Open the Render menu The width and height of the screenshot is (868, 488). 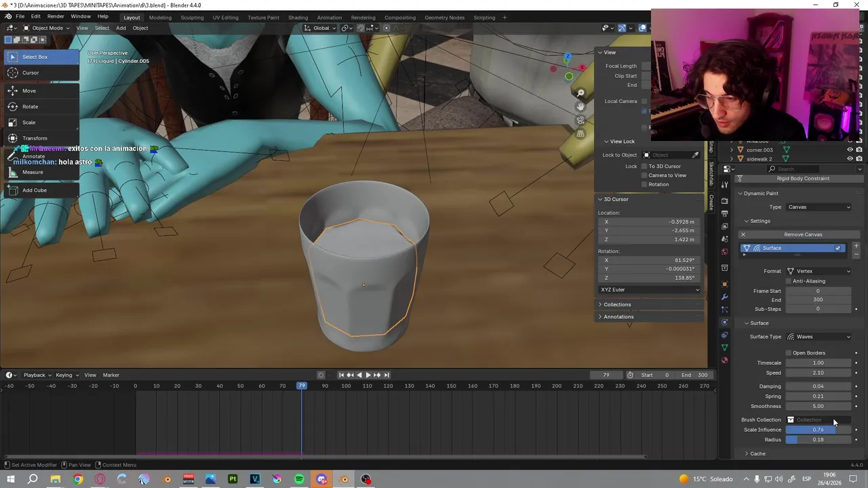click(x=56, y=17)
